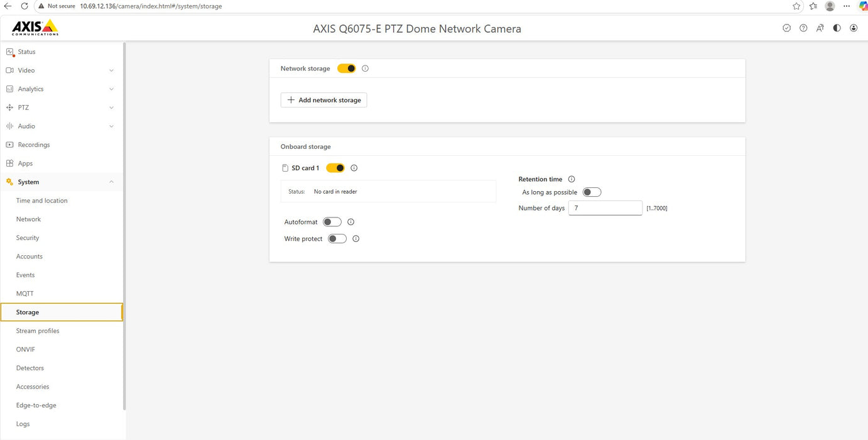
Task: Click the Status icon in sidebar
Action: (9, 52)
